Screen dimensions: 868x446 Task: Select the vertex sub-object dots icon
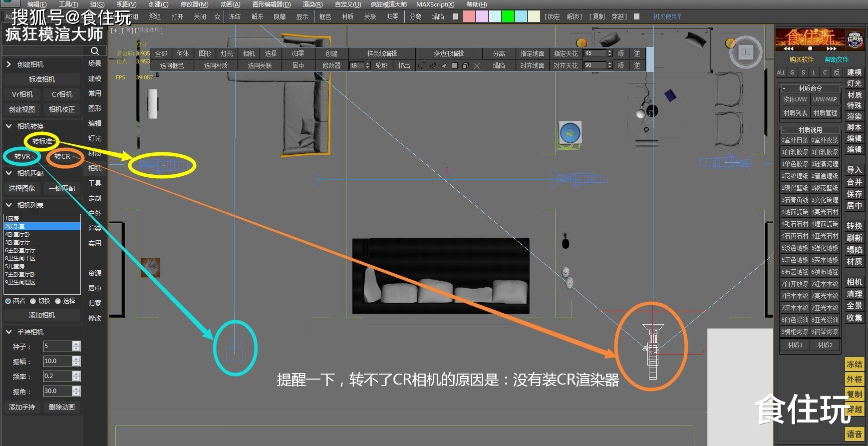coord(421,65)
